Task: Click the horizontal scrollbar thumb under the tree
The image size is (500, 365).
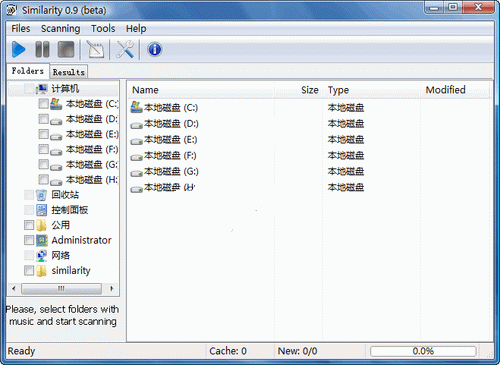Action: tap(61, 288)
